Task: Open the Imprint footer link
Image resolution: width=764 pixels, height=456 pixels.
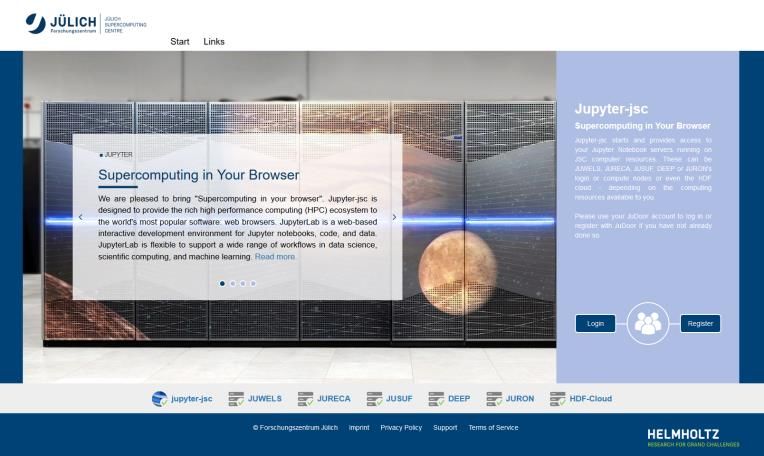Action: pos(359,428)
